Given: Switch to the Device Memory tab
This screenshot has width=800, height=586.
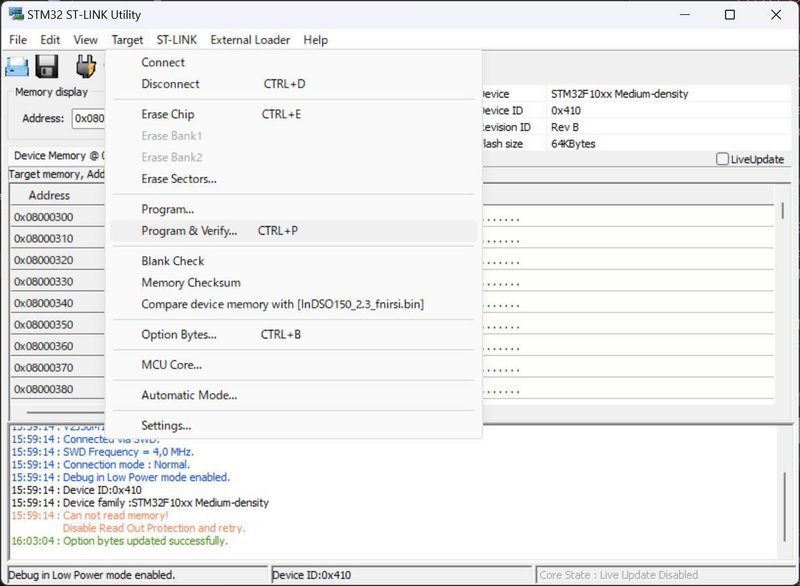Looking at the screenshot, I should tap(57, 156).
